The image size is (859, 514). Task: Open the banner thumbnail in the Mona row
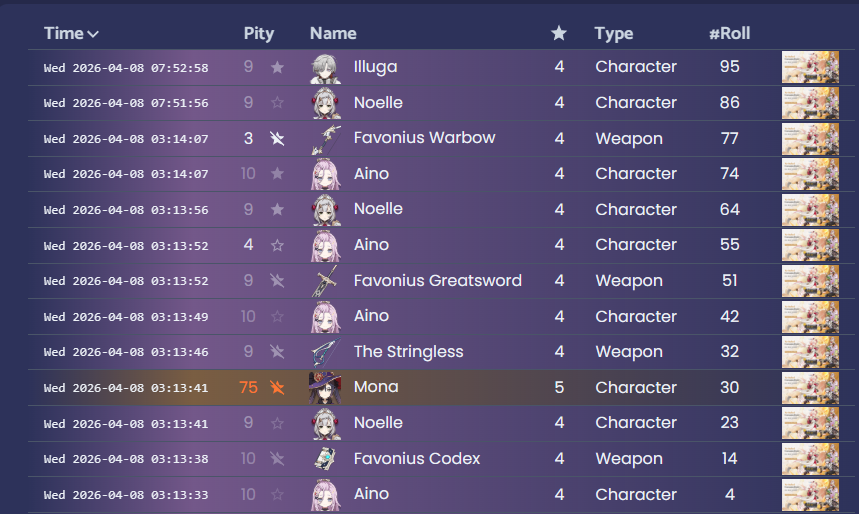810,388
